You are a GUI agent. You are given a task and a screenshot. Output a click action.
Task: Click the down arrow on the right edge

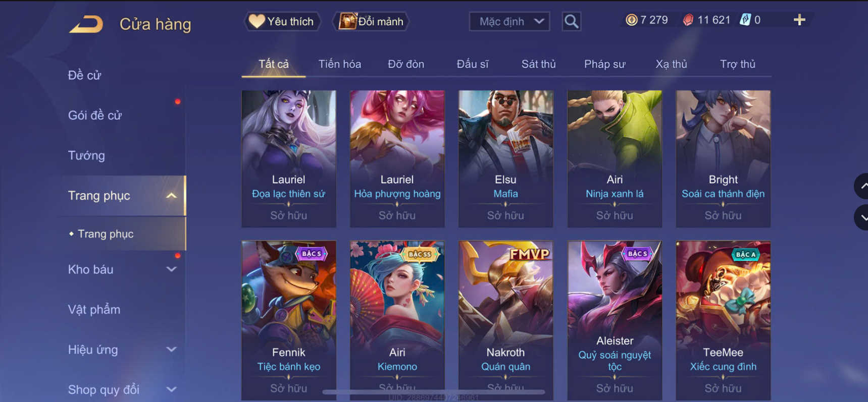(862, 217)
